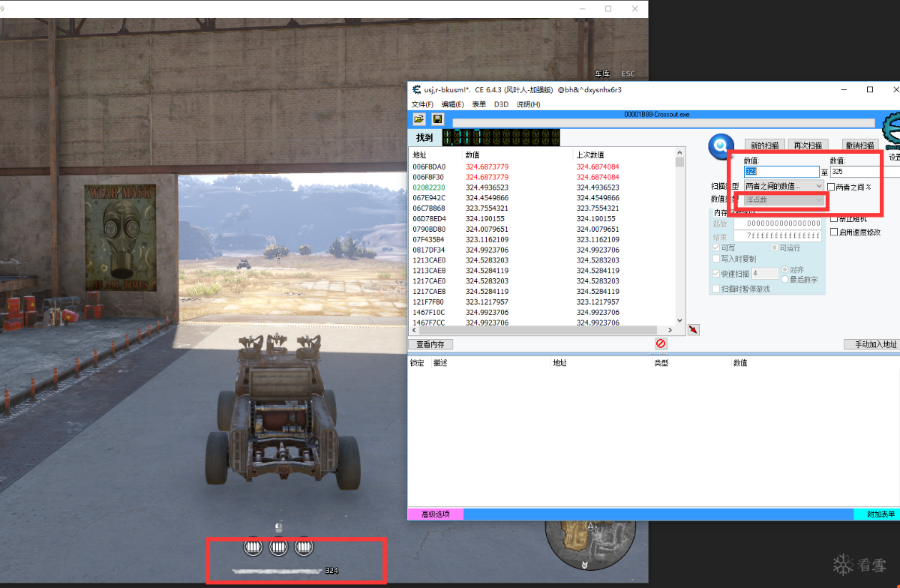
Task: Click the red arrow add-to-address-list icon
Action: [694, 329]
